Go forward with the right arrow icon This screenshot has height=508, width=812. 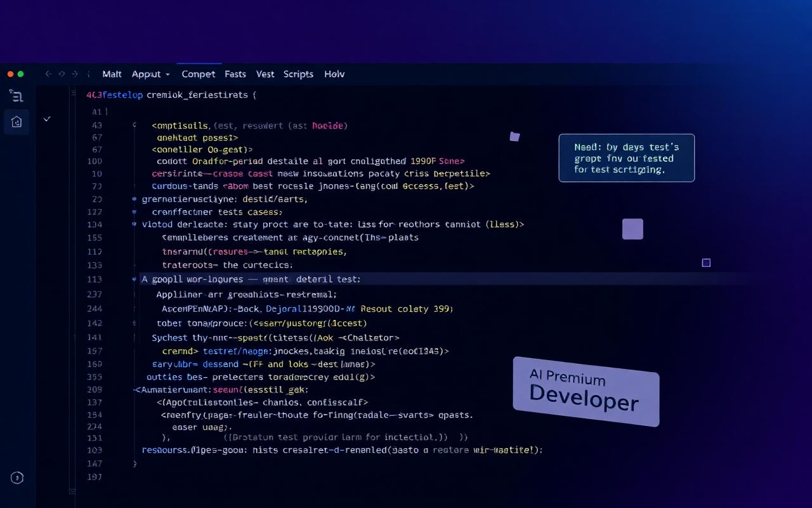[75, 74]
